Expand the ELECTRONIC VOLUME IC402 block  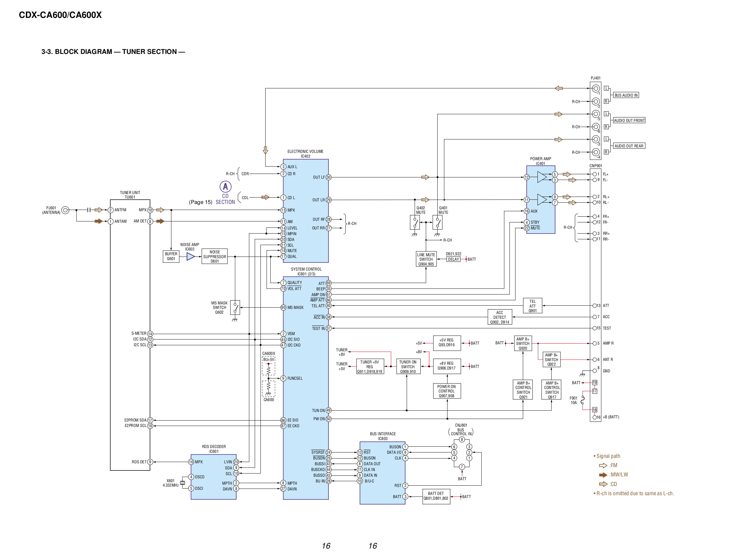pos(306,212)
